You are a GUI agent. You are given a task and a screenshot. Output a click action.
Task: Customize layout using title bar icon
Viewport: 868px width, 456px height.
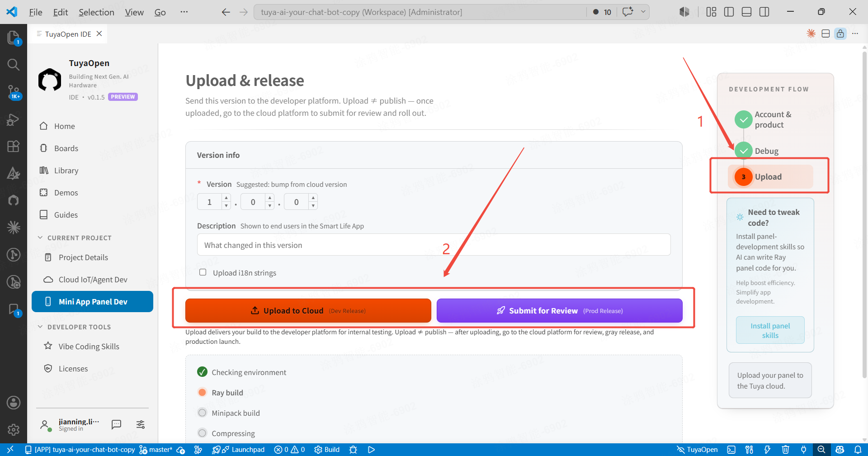pyautogui.click(x=711, y=12)
